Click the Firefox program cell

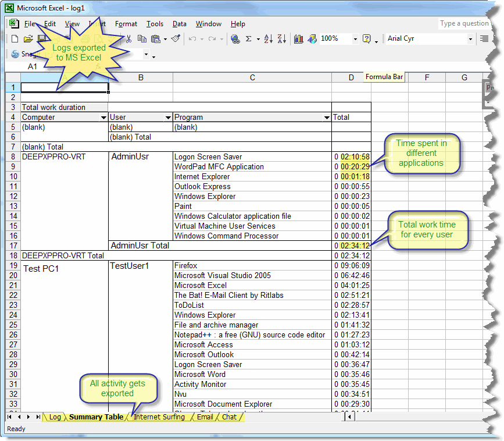pos(252,266)
